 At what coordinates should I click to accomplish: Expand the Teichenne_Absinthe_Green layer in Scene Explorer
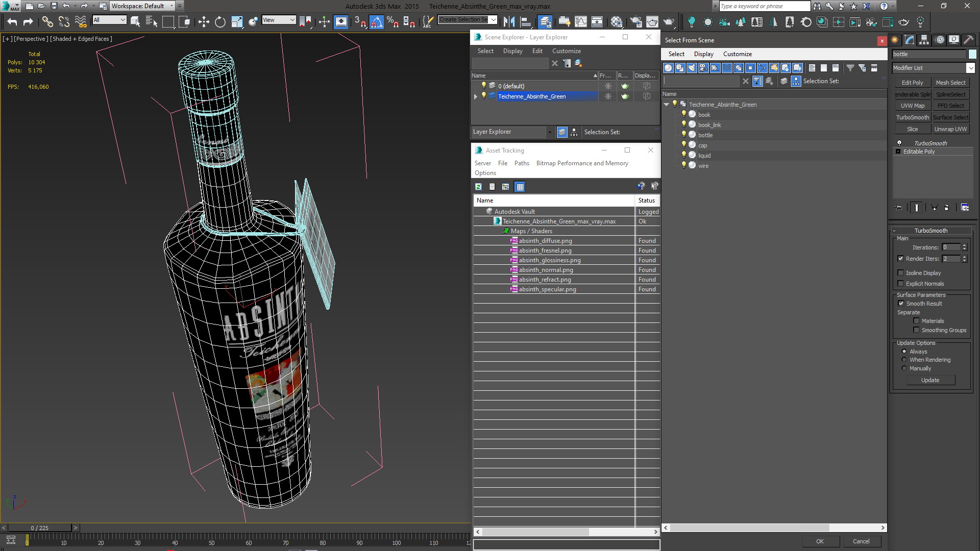click(476, 96)
